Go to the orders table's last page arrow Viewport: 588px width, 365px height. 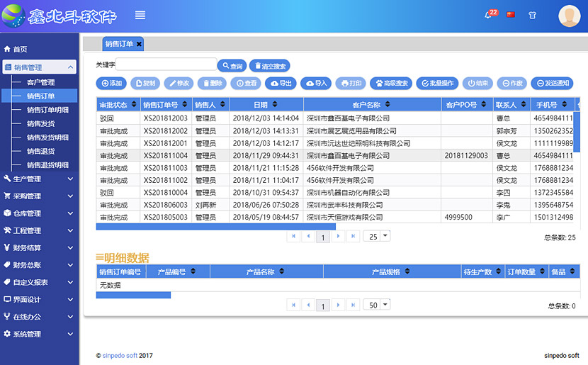tap(353, 236)
